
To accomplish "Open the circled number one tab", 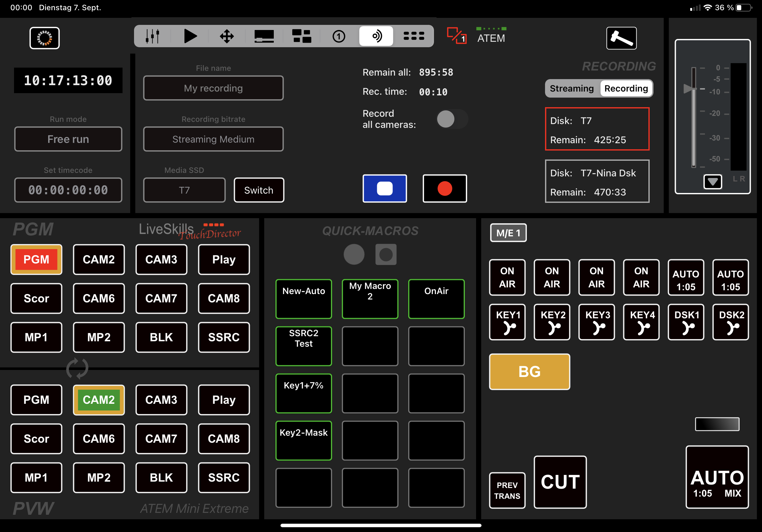I will [339, 36].
